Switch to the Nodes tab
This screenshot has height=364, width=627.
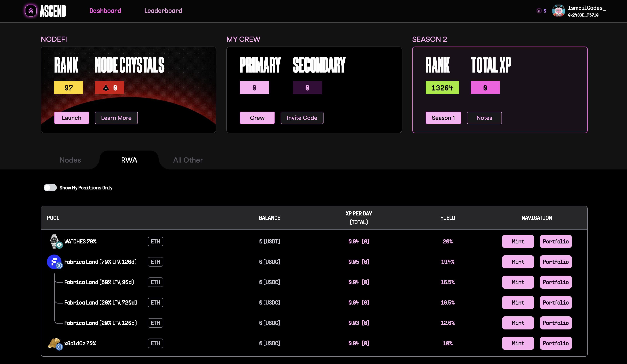click(x=70, y=160)
